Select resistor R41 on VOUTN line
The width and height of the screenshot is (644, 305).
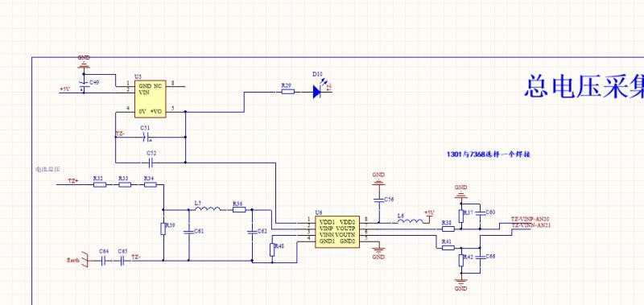448,248
